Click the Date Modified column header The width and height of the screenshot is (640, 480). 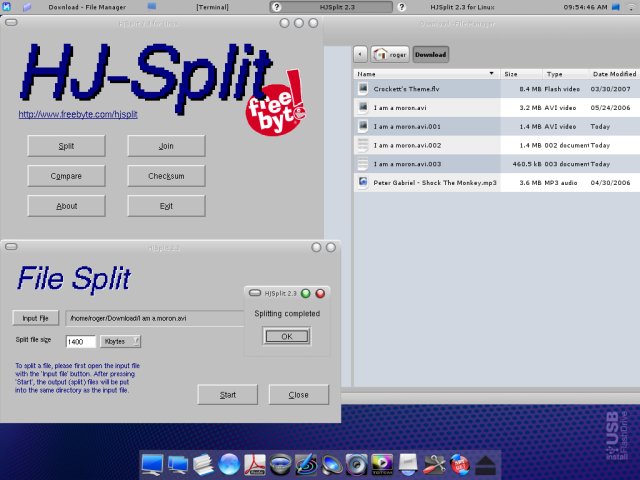point(614,74)
